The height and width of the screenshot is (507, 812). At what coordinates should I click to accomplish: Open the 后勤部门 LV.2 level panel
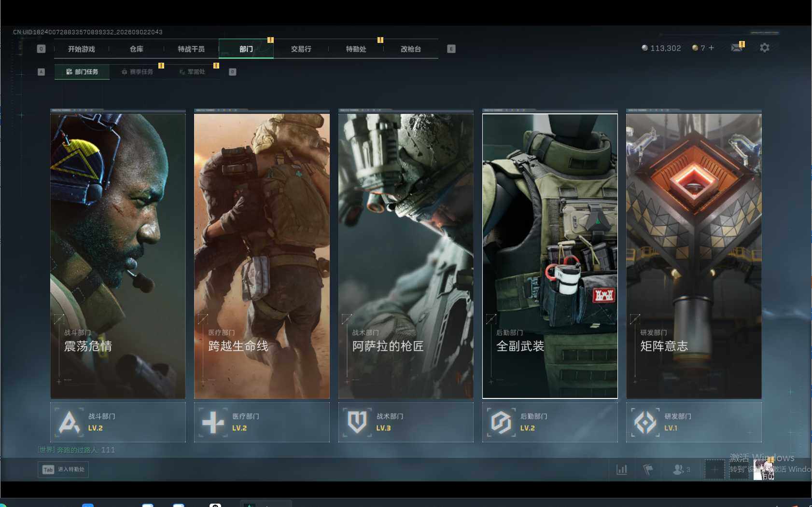(x=550, y=422)
